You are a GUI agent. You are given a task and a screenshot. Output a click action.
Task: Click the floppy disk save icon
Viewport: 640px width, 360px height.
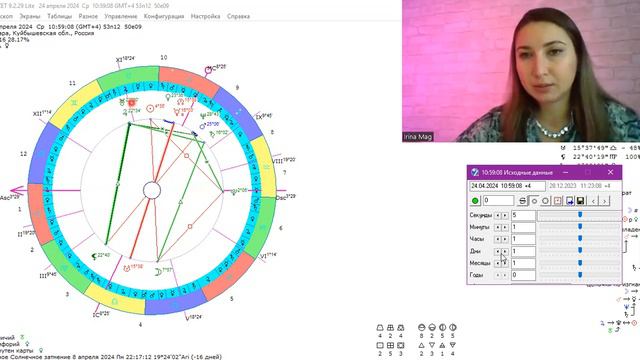[580, 200]
